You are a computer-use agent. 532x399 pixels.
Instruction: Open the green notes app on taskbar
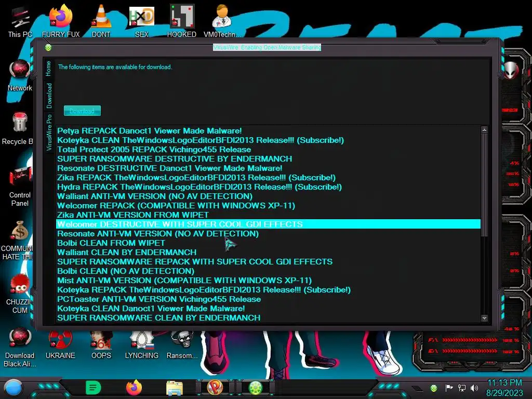[94, 388]
